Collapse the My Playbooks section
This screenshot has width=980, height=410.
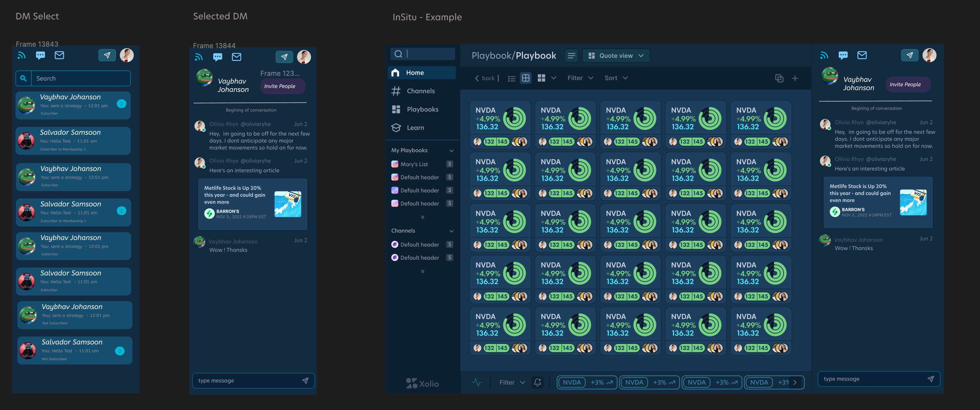point(451,151)
